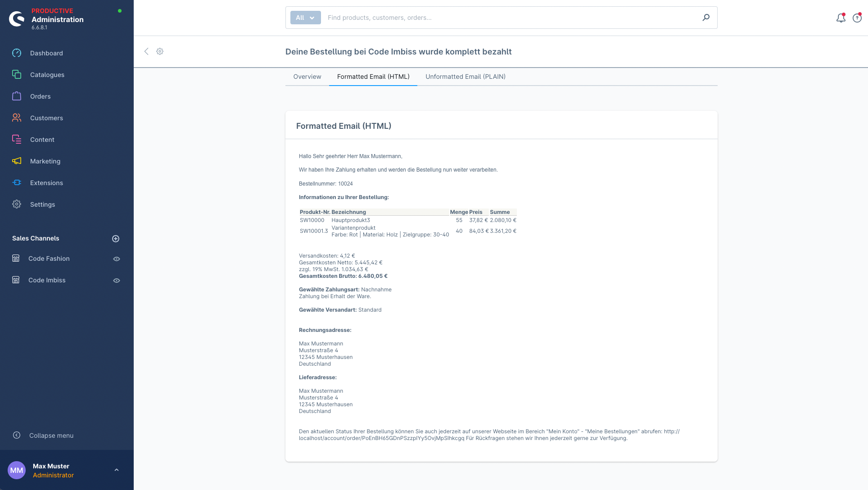This screenshot has height=490, width=868.
Task: Click Collapse menu label
Action: coord(51,436)
